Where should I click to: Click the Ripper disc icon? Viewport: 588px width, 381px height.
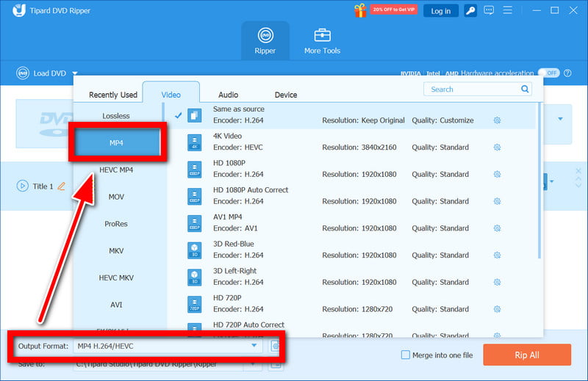pyautogui.click(x=265, y=36)
